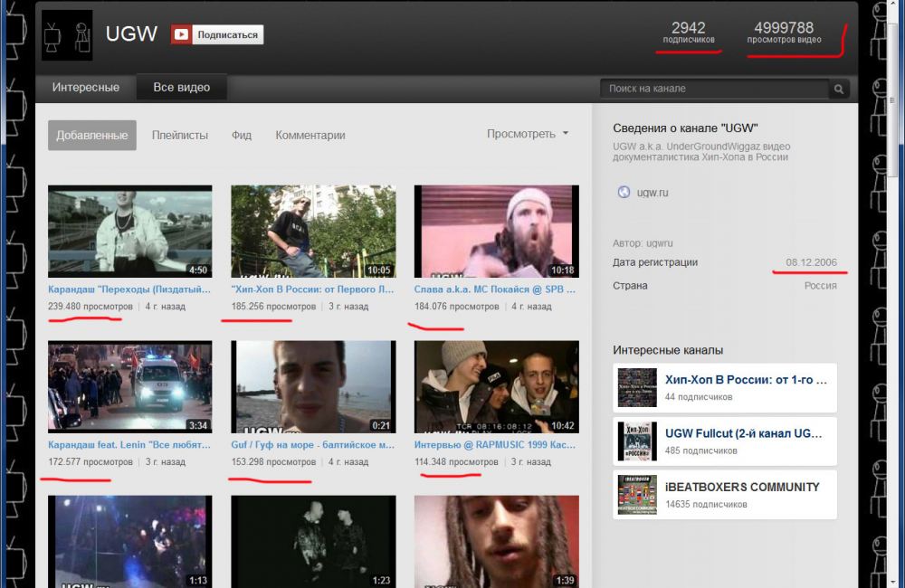The height and width of the screenshot is (588, 905).
Task: Open video title "Хип-Хоп В России: от Первого
Action: [x=313, y=289]
